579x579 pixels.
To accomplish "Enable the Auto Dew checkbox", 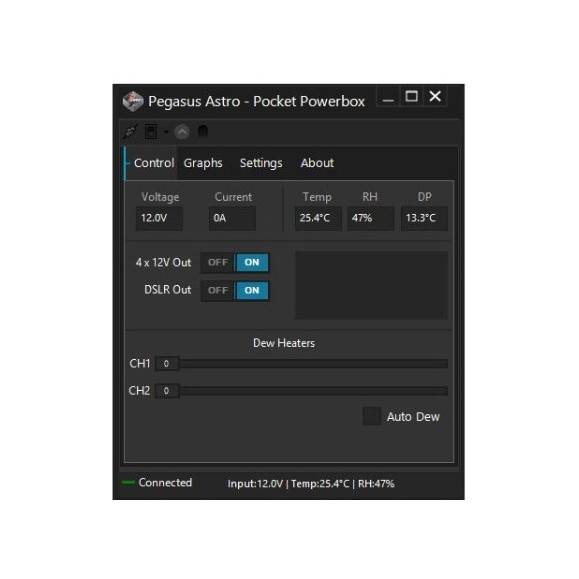I will pos(371,417).
